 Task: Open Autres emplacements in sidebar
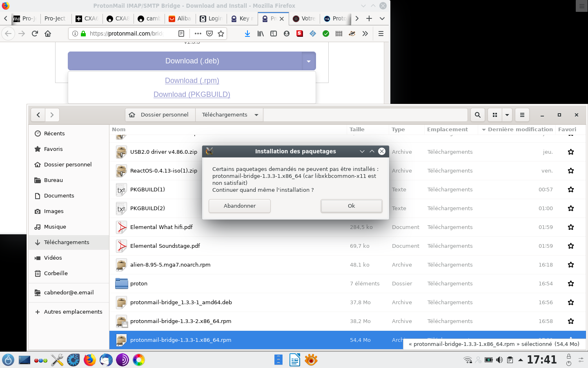click(69, 312)
